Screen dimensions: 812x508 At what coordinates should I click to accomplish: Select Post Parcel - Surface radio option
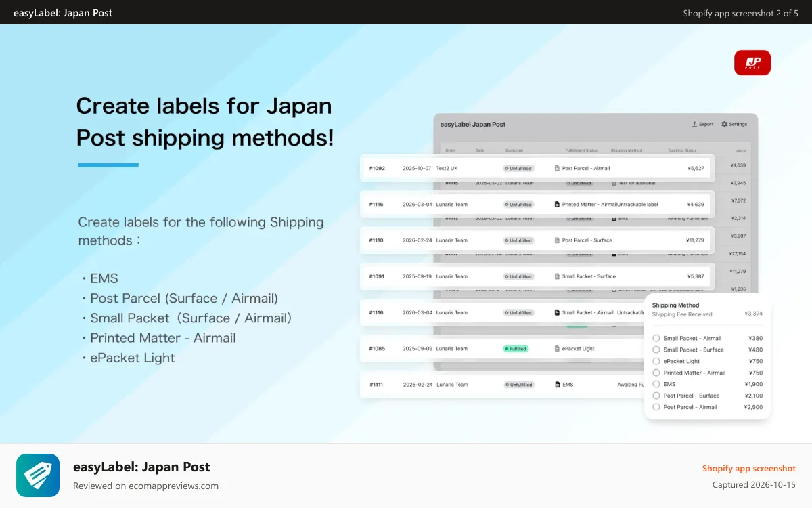(x=656, y=396)
